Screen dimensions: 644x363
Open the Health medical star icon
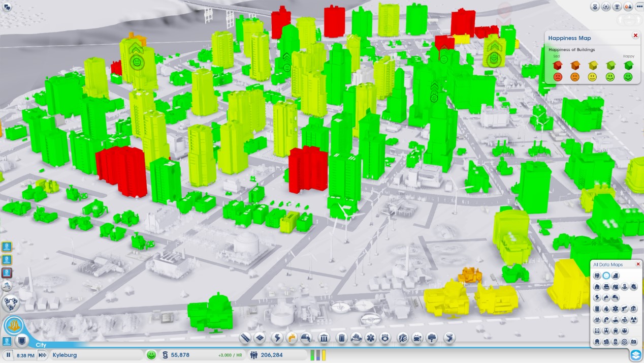[x=371, y=338]
